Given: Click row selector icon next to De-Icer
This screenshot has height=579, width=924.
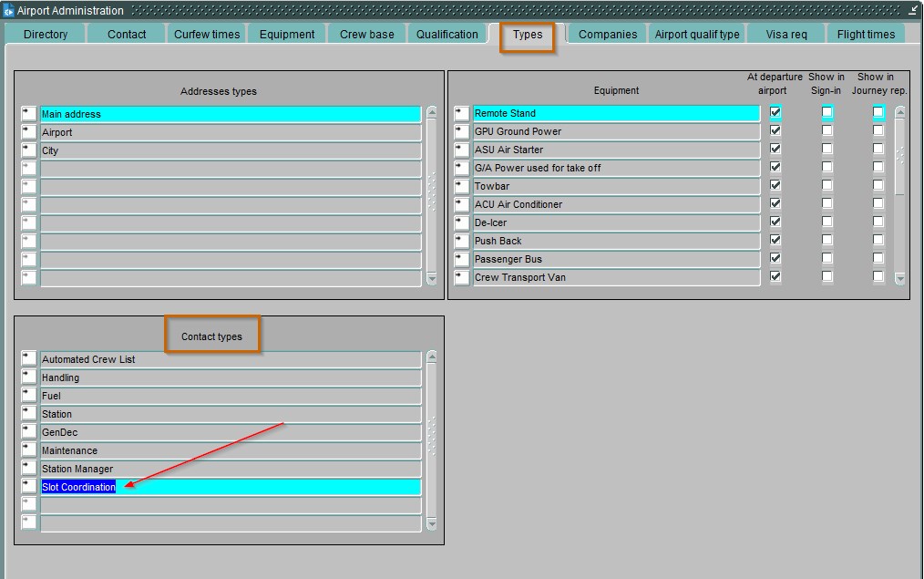Looking at the screenshot, I should pyautogui.click(x=462, y=222).
